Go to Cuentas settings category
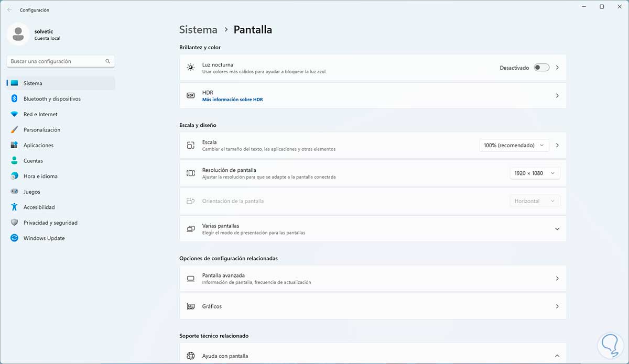The height and width of the screenshot is (364, 629). tap(33, 161)
